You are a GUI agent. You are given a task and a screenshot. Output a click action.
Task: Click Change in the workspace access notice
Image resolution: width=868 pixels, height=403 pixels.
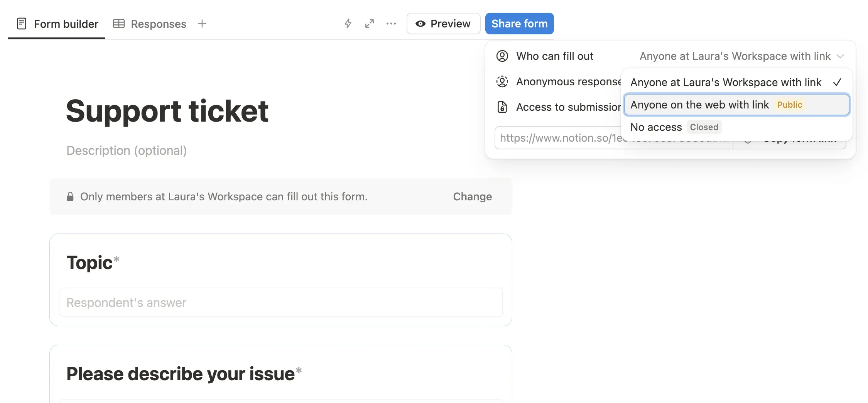(472, 196)
